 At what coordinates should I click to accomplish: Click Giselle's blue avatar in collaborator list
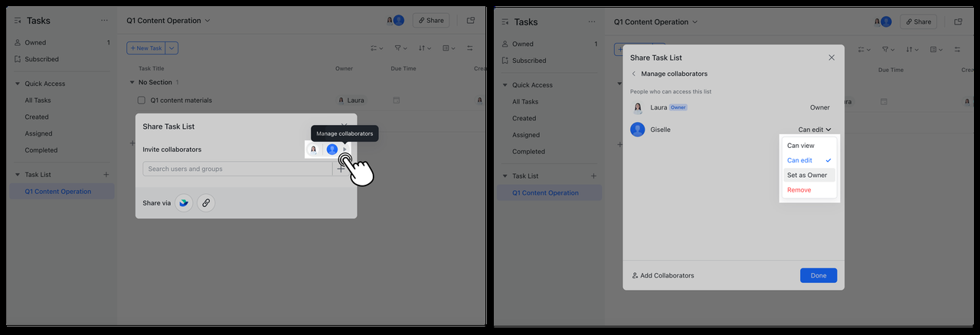tap(637, 130)
